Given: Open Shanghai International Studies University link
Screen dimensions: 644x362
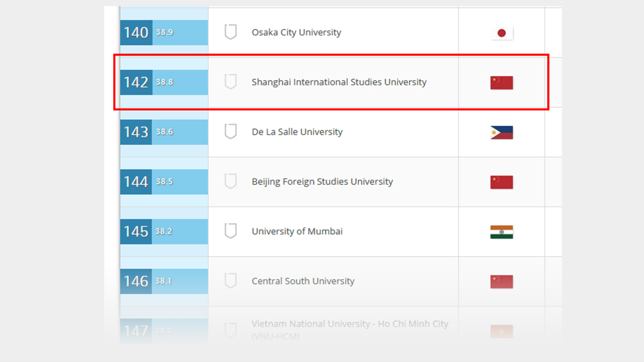Looking at the screenshot, I should 339,82.
